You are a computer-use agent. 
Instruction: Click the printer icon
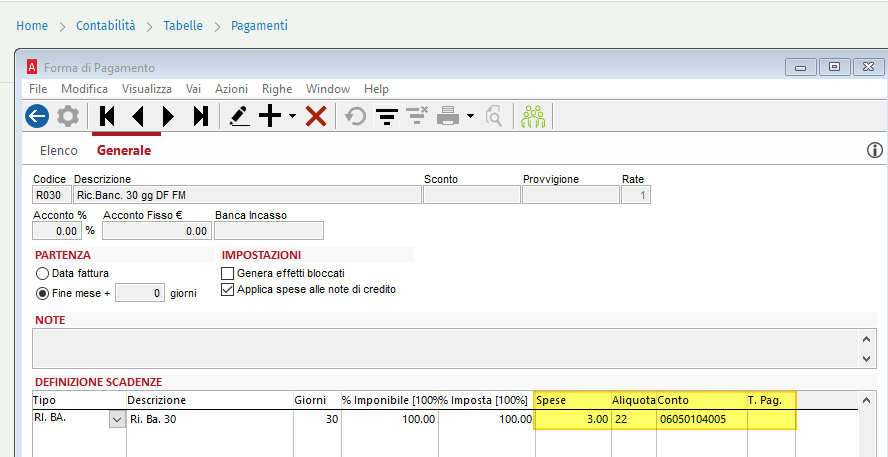click(449, 117)
